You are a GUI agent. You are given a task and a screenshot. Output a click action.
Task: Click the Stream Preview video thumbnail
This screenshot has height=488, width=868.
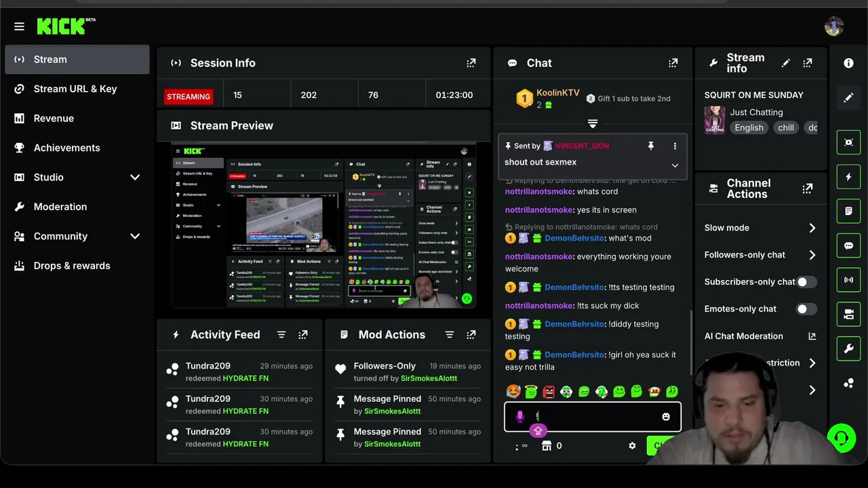pos(323,226)
